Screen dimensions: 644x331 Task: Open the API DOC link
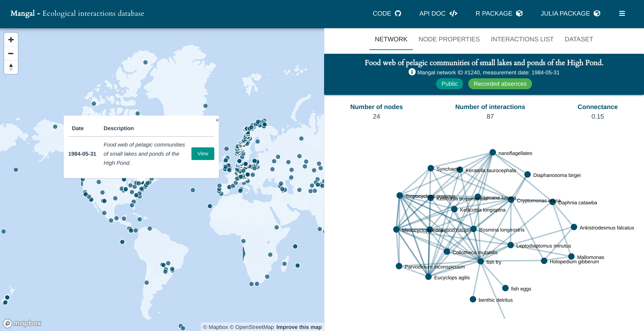click(x=438, y=13)
